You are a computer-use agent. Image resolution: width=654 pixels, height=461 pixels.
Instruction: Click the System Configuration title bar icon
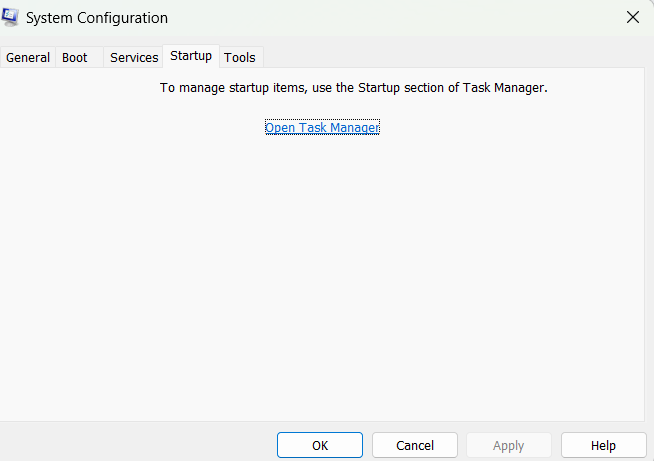11,18
